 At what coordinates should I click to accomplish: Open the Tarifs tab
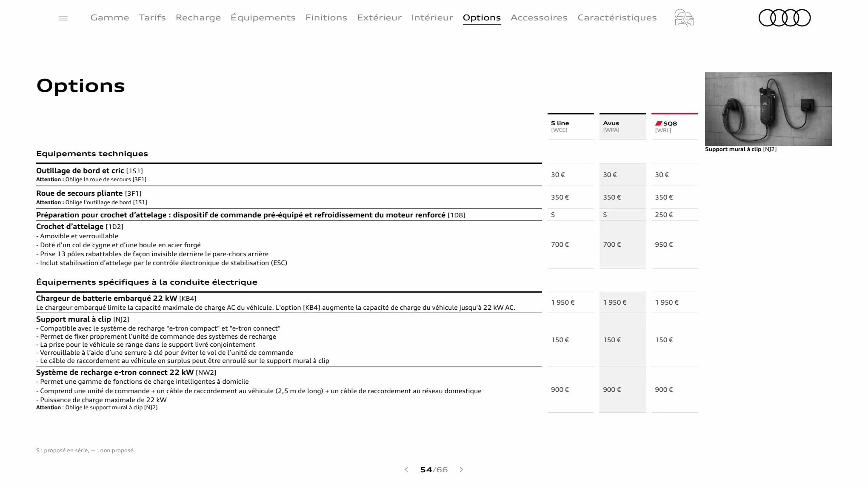pyautogui.click(x=152, y=17)
